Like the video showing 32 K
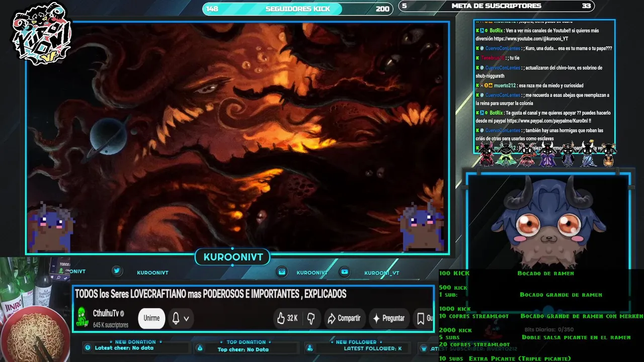The width and height of the screenshot is (644, 362). [x=287, y=318]
